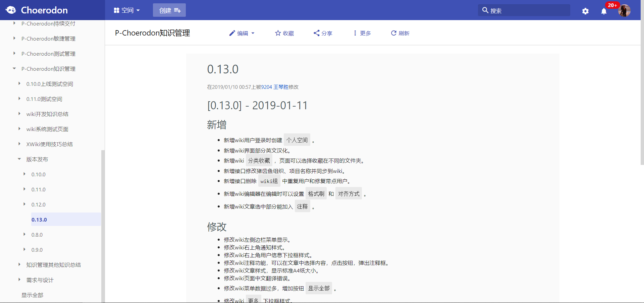Select highlighted 0.13.0 tree item
This screenshot has height=303, width=644.
66,219
